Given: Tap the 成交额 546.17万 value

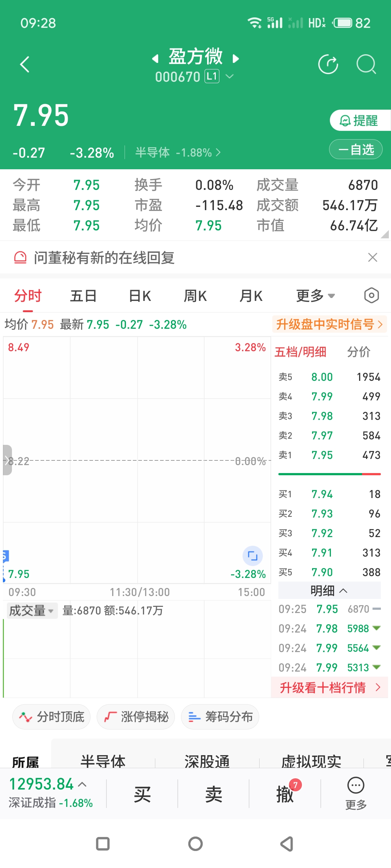Looking at the screenshot, I should 350,205.
